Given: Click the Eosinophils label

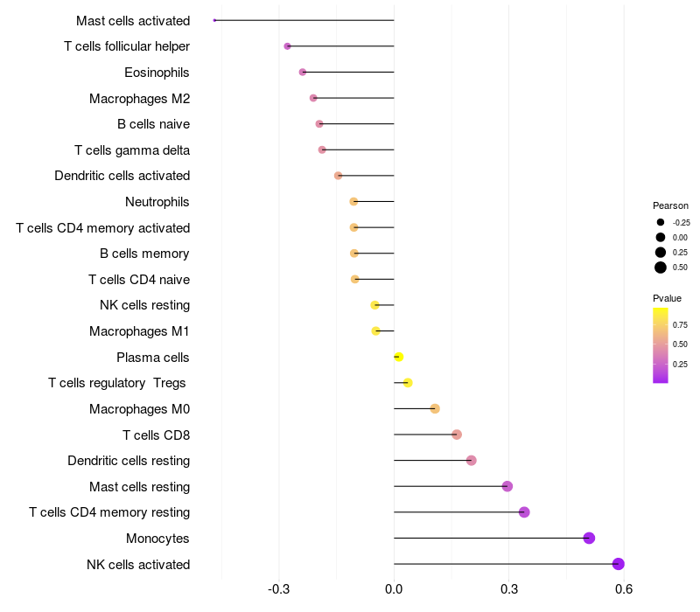Looking at the screenshot, I should [x=157, y=73].
